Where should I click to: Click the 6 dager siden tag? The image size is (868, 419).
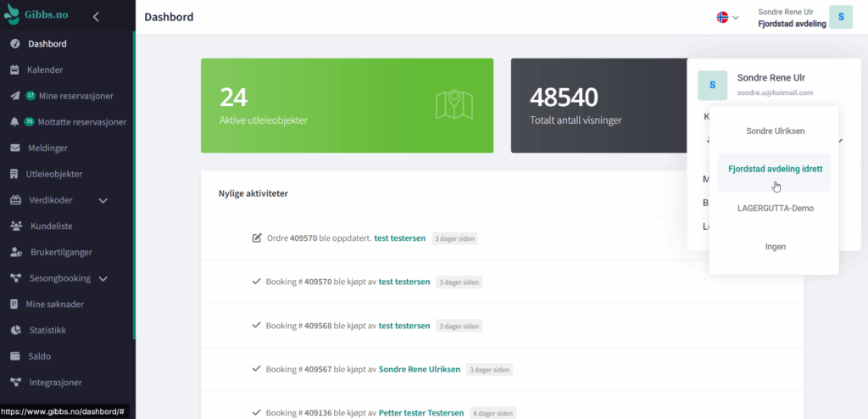(x=492, y=413)
